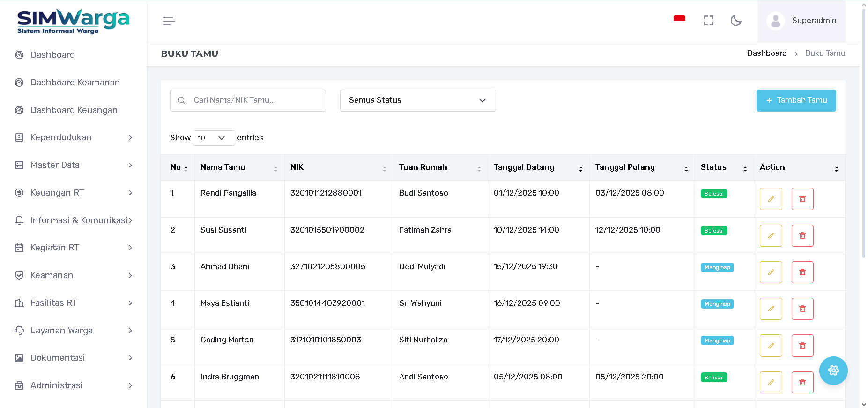This screenshot has height=408, width=868.
Task: Open the floating settings gear button
Action: (833, 370)
